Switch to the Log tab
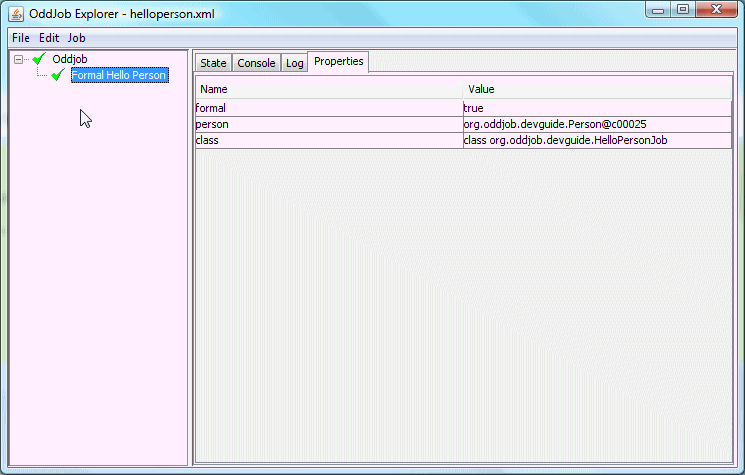This screenshot has height=475, width=745. click(294, 63)
